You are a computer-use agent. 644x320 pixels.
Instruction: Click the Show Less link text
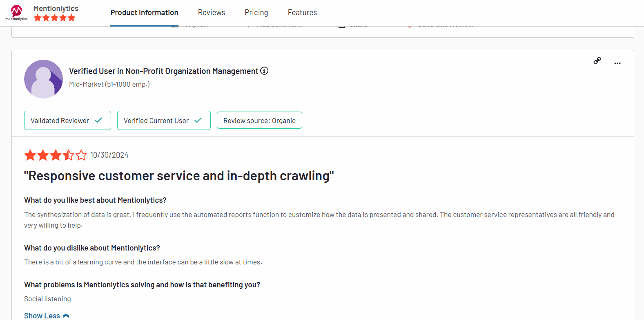pos(42,316)
